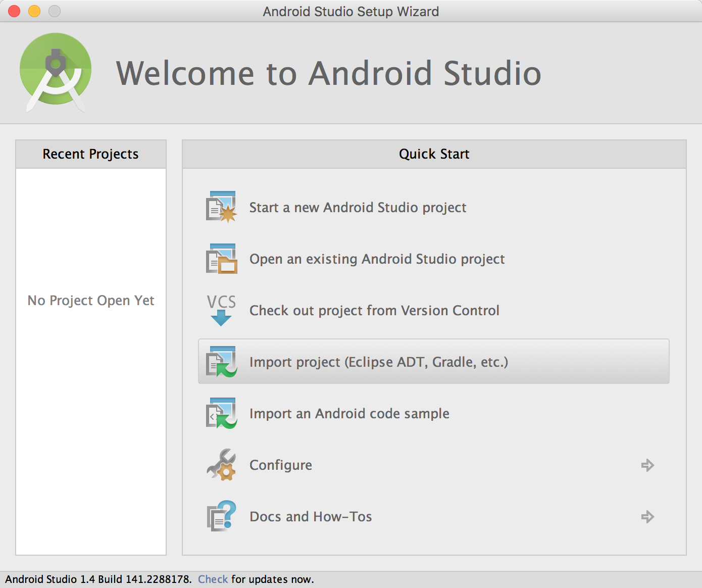This screenshot has height=588, width=702.
Task: Expand the Configure submenu arrow
Action: pos(647,465)
